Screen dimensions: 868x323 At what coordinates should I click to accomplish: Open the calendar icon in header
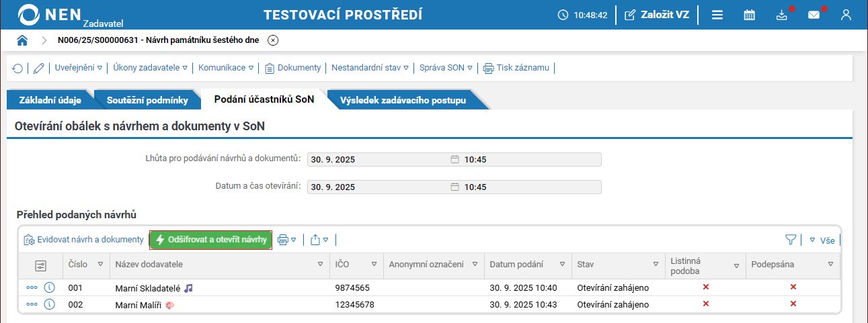coord(750,15)
